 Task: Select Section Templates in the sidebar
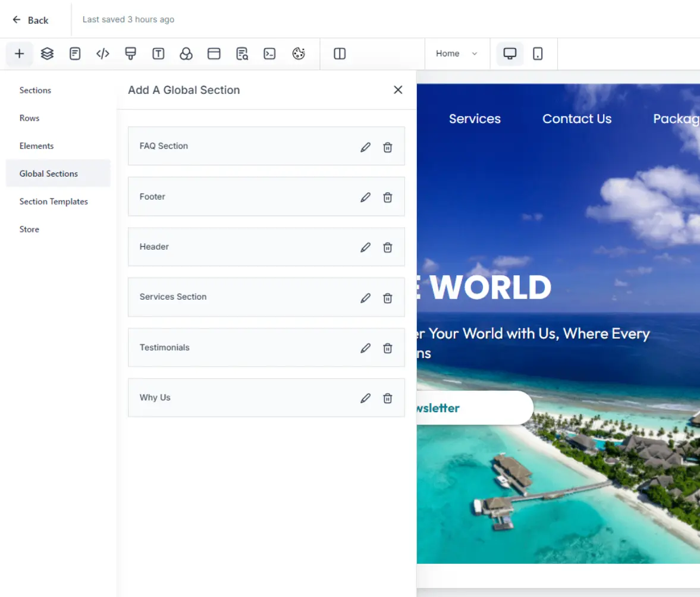54,202
